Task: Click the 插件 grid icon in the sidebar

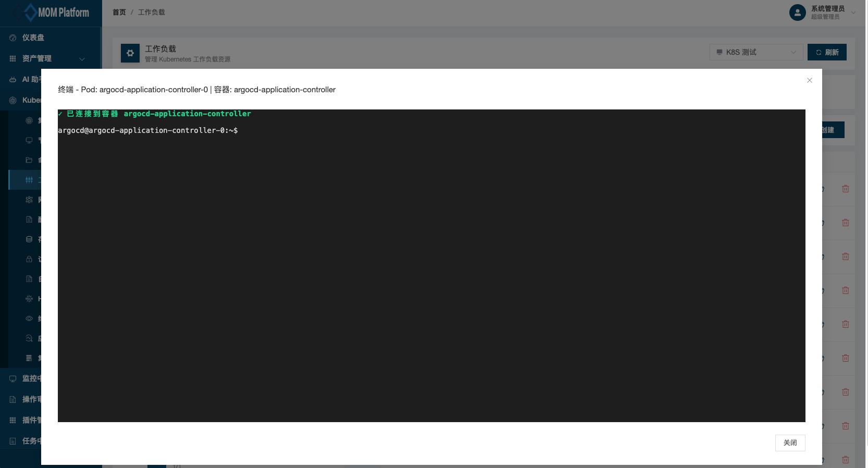Action: click(13, 420)
